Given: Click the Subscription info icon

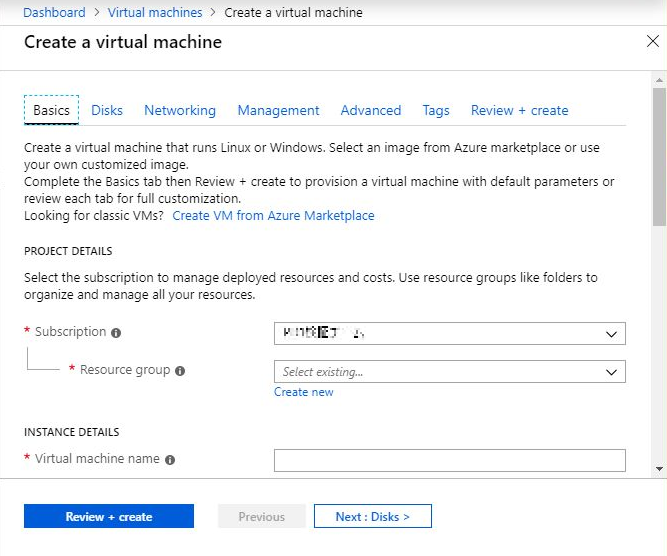Looking at the screenshot, I should 116,333.
